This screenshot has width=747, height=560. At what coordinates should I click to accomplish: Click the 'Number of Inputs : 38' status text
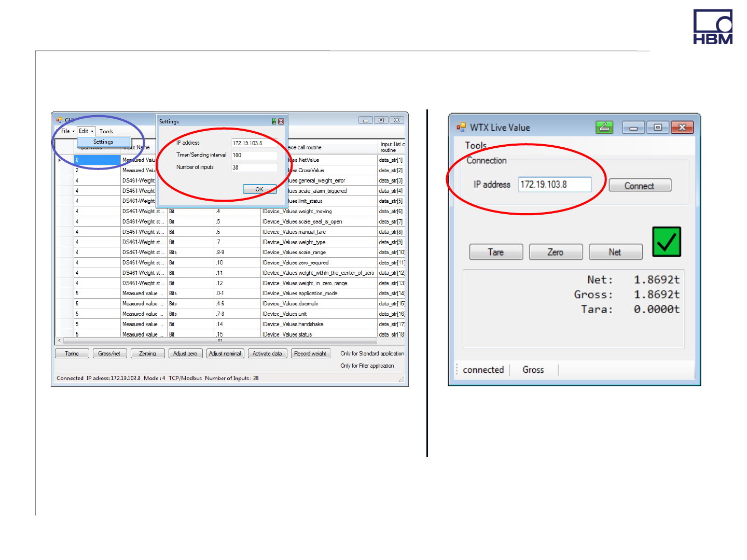pos(232,379)
